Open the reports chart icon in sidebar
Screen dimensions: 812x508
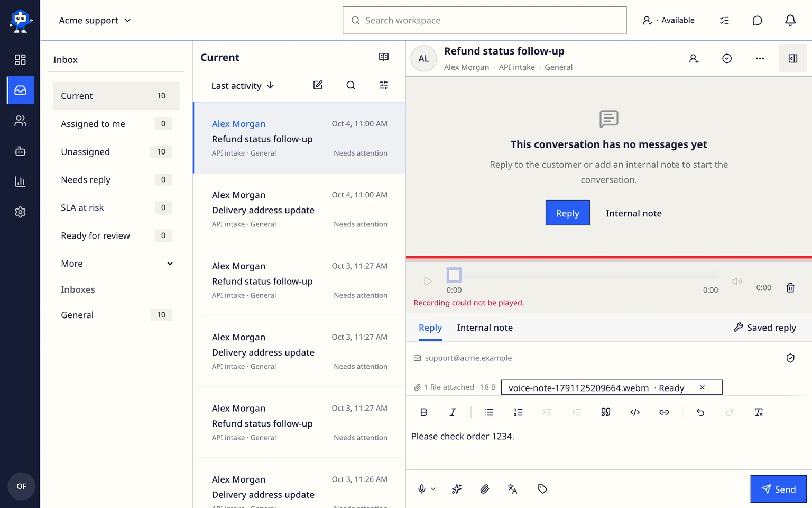20,182
